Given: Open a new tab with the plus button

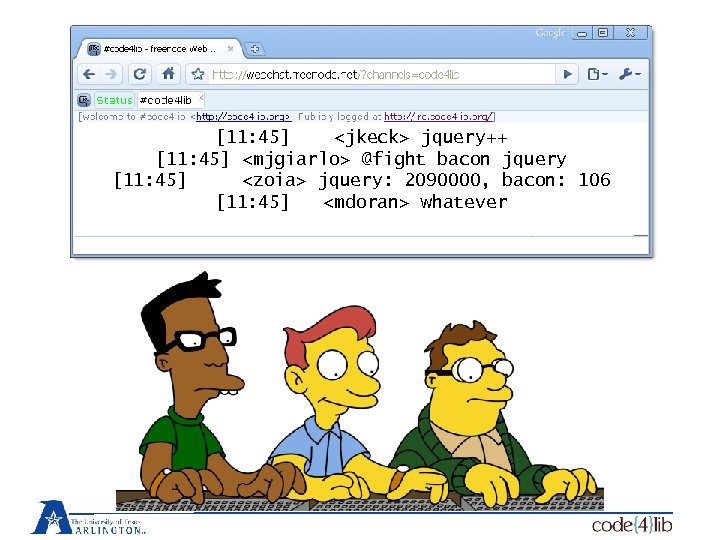Looking at the screenshot, I should [255, 49].
